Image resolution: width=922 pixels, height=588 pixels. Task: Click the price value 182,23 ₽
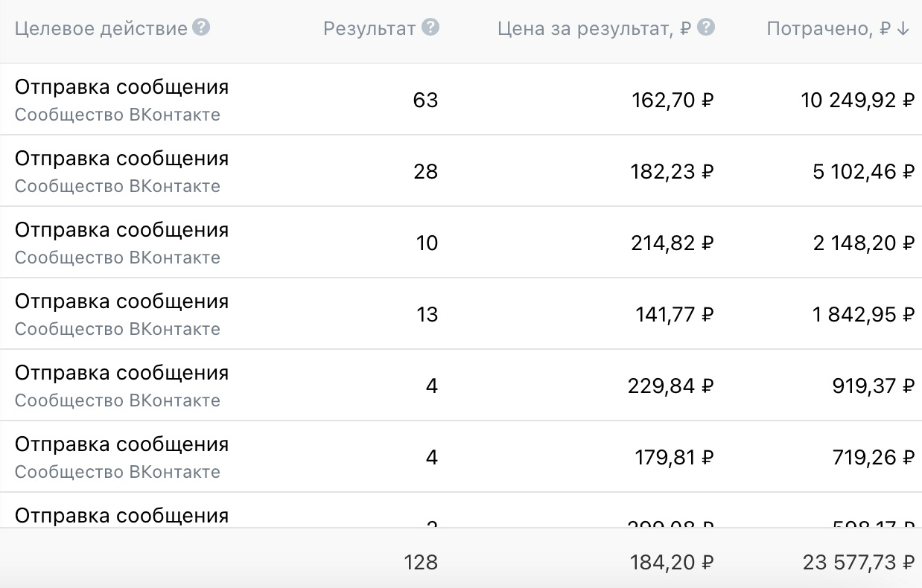point(671,171)
